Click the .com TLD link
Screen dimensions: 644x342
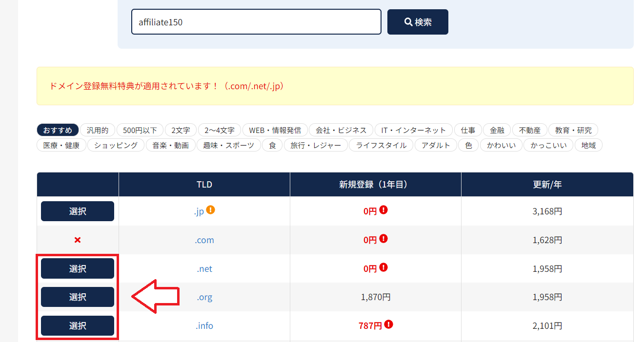pyautogui.click(x=205, y=240)
